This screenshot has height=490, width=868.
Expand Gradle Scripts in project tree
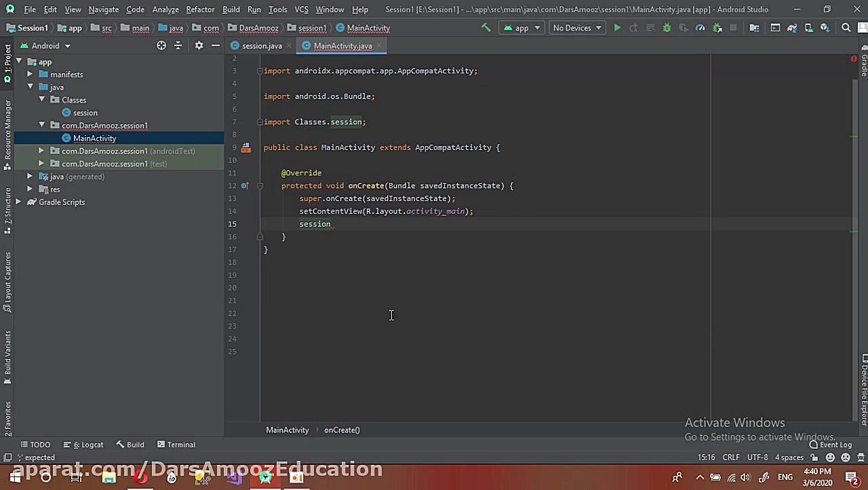18,202
